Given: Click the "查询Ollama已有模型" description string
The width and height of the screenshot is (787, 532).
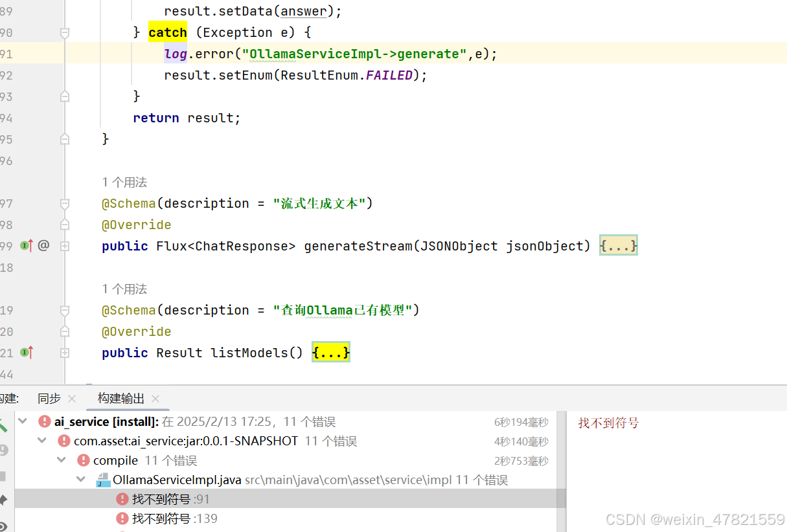Looking at the screenshot, I should coord(343,310).
